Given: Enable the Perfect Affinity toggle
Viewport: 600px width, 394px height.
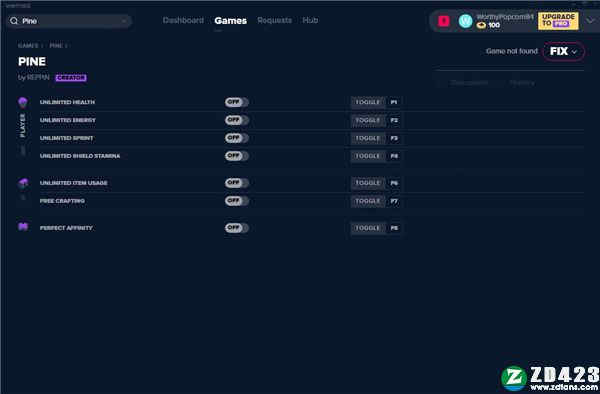Looking at the screenshot, I should click(x=236, y=228).
